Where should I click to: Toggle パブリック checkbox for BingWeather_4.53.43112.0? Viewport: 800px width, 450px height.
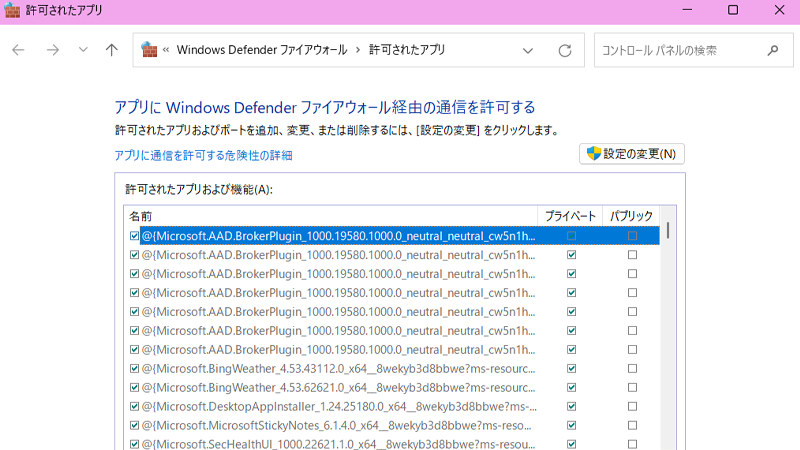coord(632,368)
